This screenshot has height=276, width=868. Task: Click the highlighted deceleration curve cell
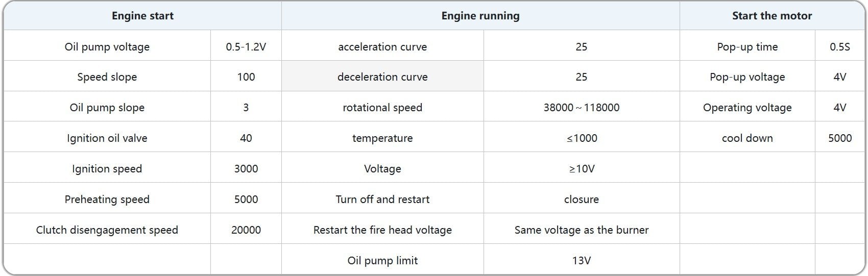(382, 77)
